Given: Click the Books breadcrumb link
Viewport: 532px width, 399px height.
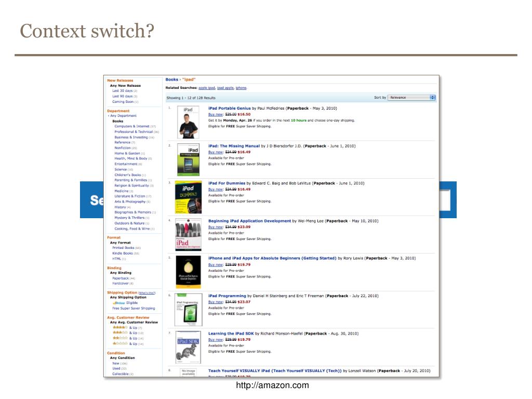Looking at the screenshot, I should tap(171, 79).
